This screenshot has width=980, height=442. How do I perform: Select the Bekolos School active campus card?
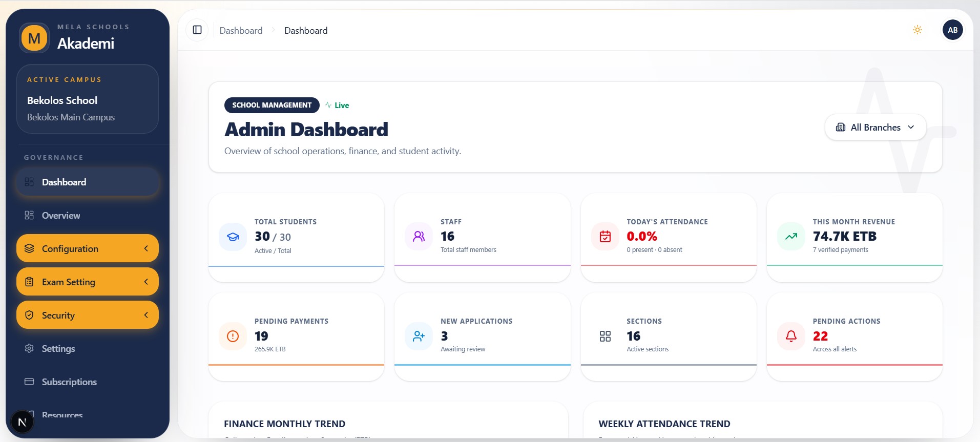pyautogui.click(x=88, y=99)
